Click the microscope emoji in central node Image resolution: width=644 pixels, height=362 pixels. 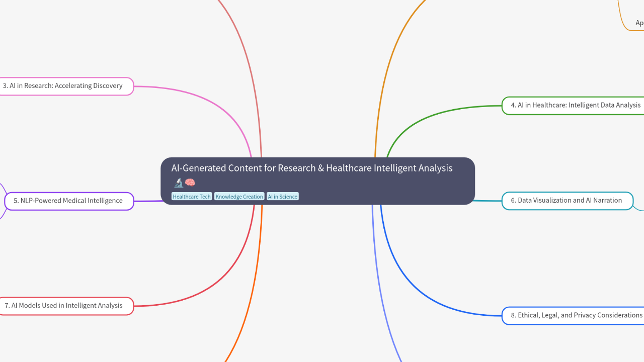[178, 183]
